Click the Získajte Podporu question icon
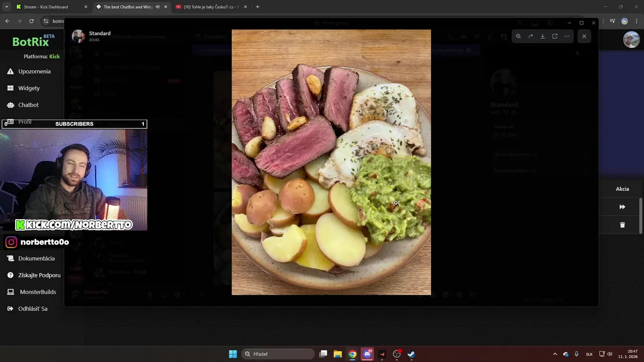The width and height of the screenshot is (644, 362). (10, 275)
